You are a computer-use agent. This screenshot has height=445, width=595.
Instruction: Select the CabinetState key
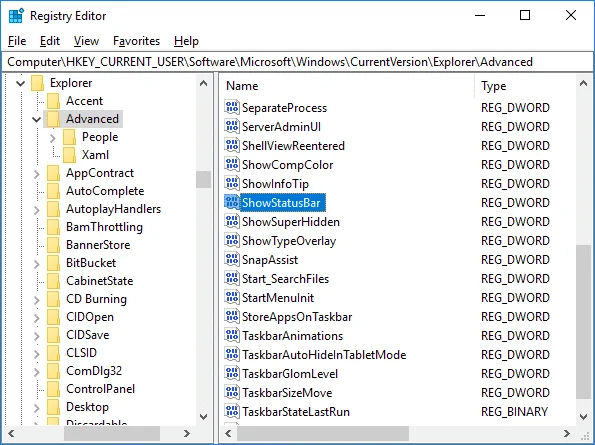click(99, 281)
